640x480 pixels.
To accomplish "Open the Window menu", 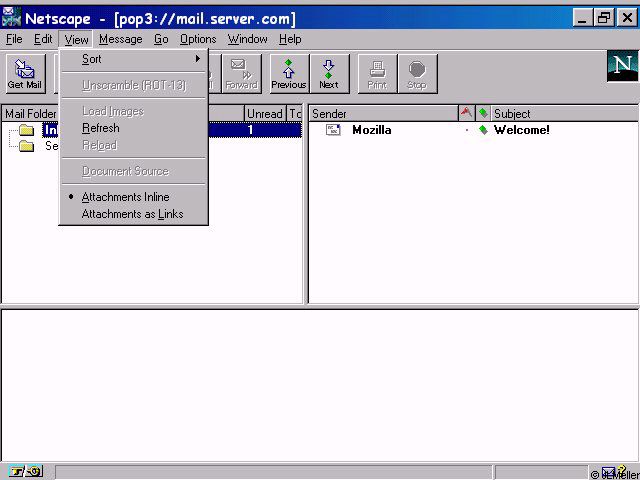I will click(x=247, y=39).
